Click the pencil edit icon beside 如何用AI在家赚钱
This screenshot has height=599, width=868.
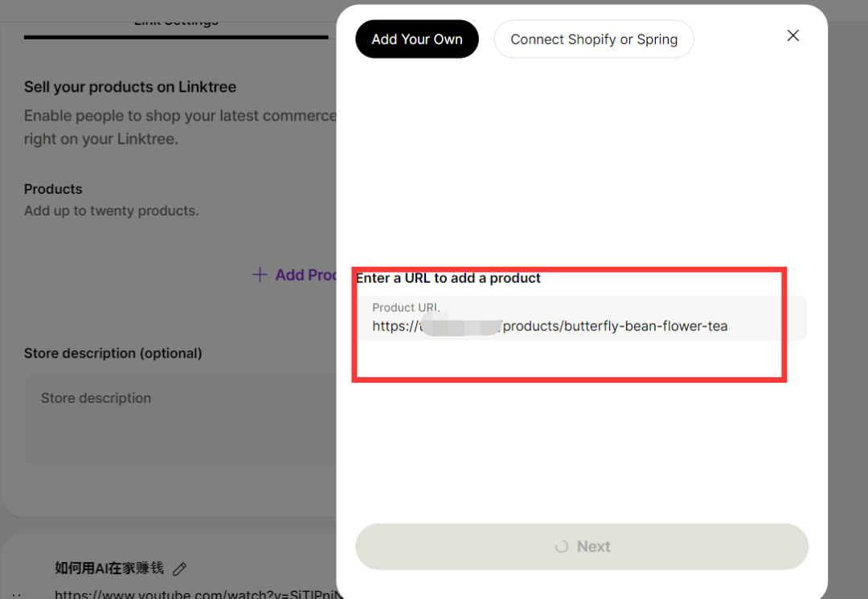(x=179, y=568)
